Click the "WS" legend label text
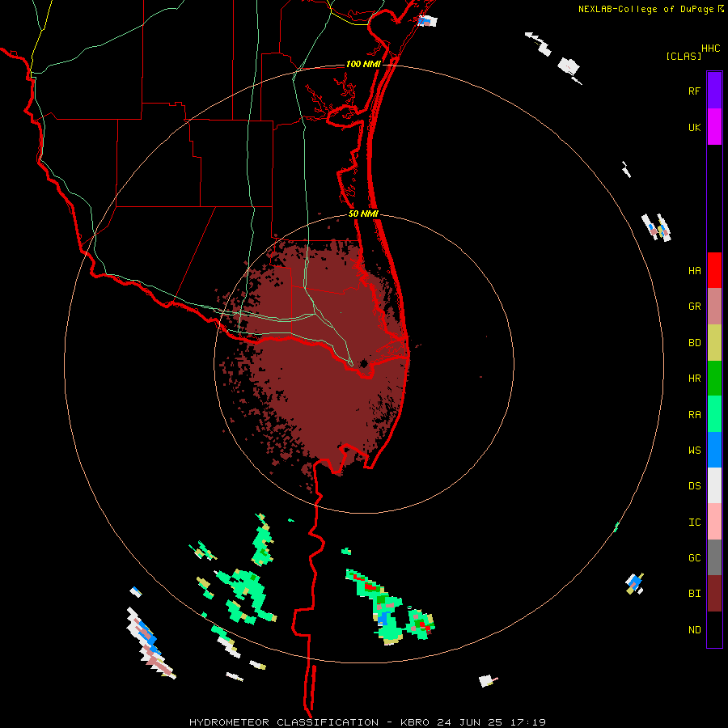 694,451
